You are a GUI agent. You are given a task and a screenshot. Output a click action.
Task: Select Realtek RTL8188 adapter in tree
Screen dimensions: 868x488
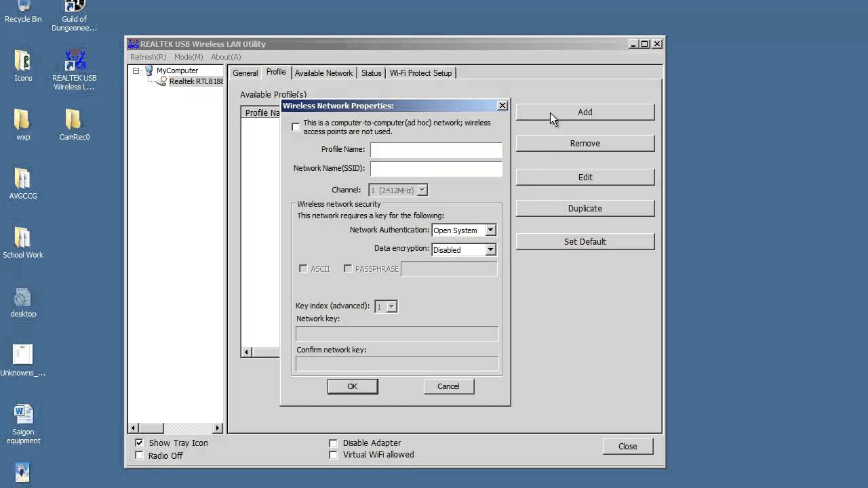click(196, 81)
